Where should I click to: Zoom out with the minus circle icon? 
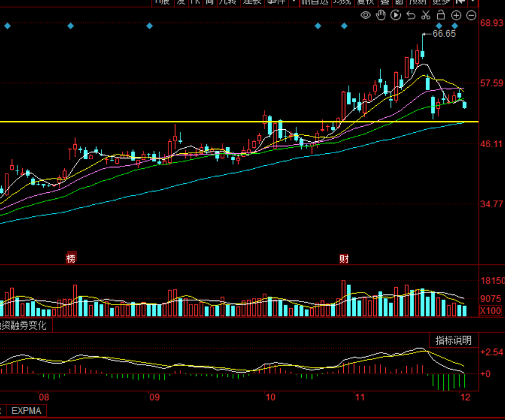click(471, 15)
